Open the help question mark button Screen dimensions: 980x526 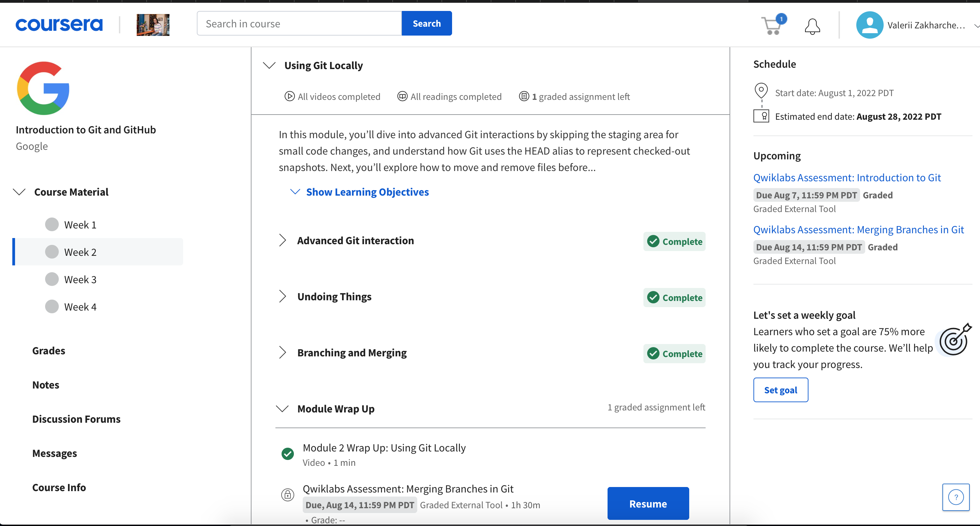pyautogui.click(x=956, y=497)
